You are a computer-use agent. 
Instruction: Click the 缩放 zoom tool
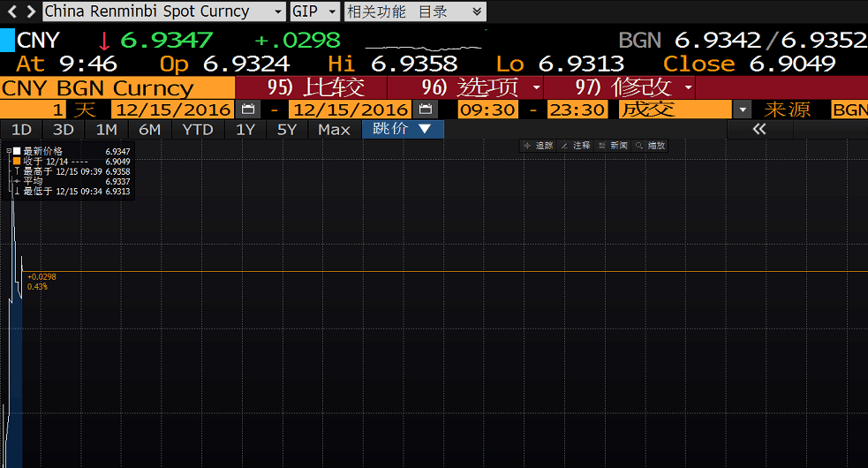click(651, 146)
